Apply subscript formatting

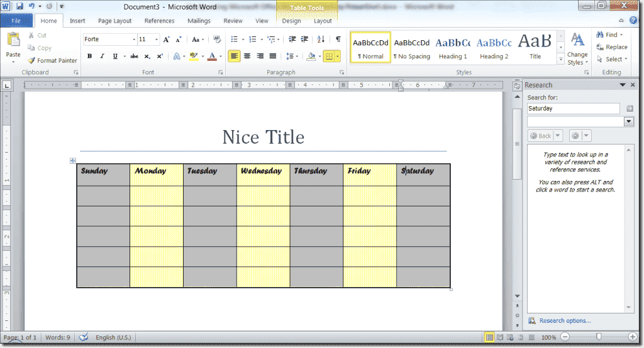(x=147, y=57)
